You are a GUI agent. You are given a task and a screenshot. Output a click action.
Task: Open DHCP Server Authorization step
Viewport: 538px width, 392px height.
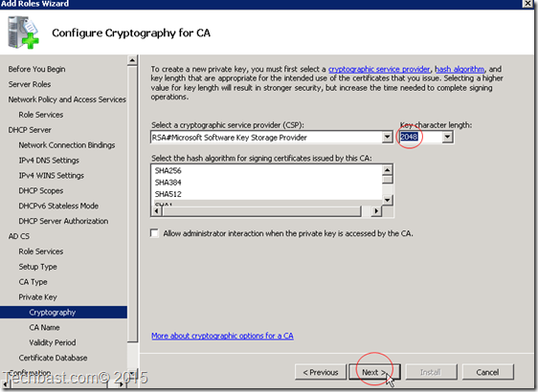click(x=63, y=221)
